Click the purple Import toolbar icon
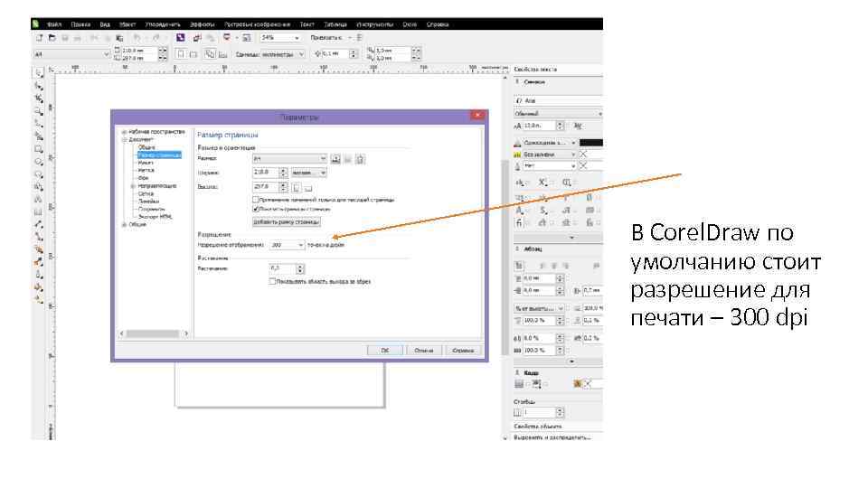 181,38
